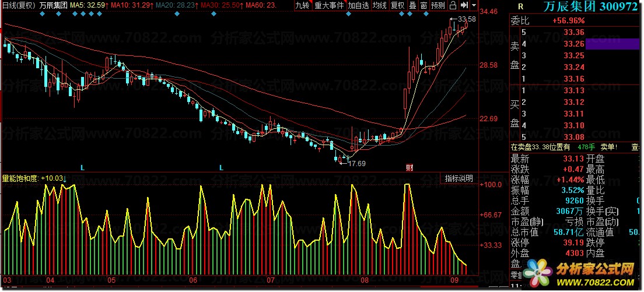Select sell level 2 price 33.24

coord(574,67)
